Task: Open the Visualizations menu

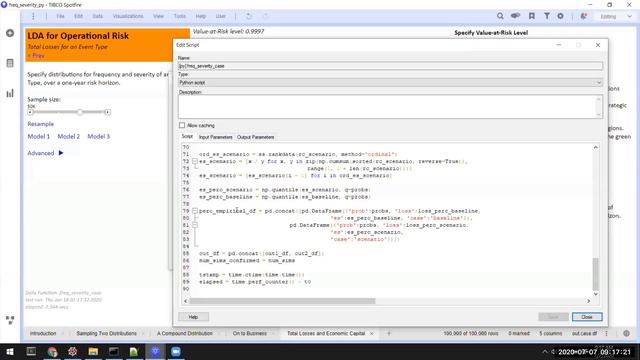Action: [x=128, y=16]
